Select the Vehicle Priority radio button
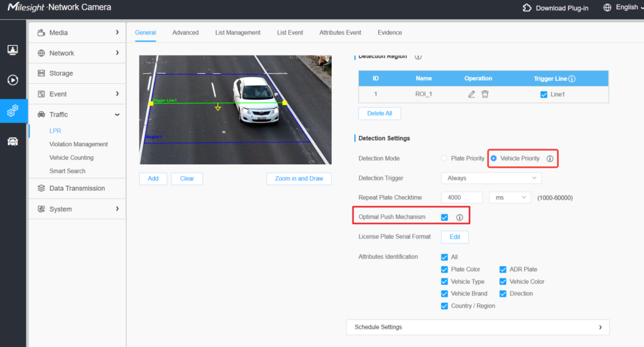Image resolution: width=644 pixels, height=347 pixels. (494, 158)
